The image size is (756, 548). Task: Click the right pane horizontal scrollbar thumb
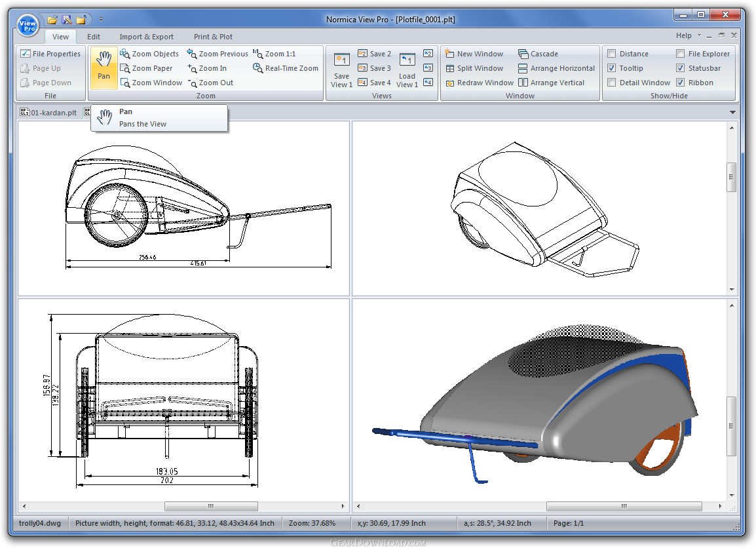click(x=624, y=506)
